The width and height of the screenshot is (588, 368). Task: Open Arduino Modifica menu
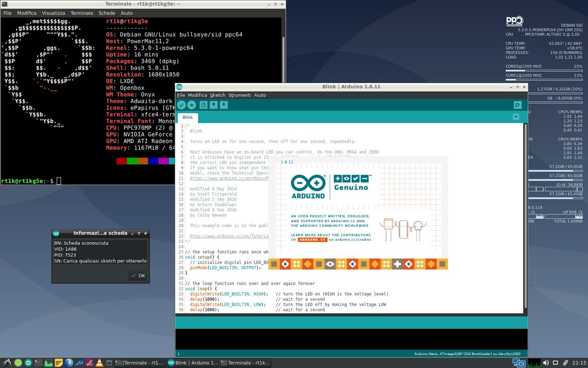[x=197, y=95]
